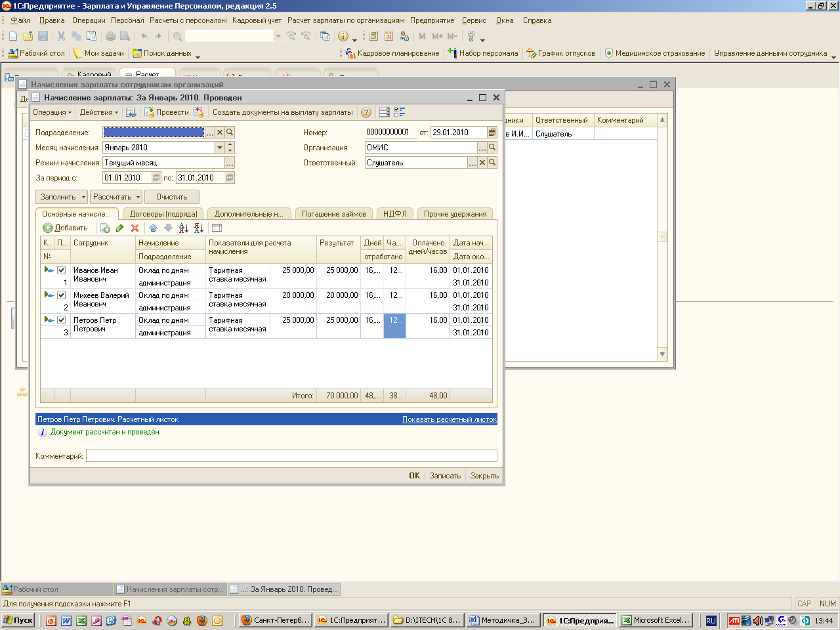840x630 pixels.
Task: Open the Сервис menu
Action: [x=474, y=20]
